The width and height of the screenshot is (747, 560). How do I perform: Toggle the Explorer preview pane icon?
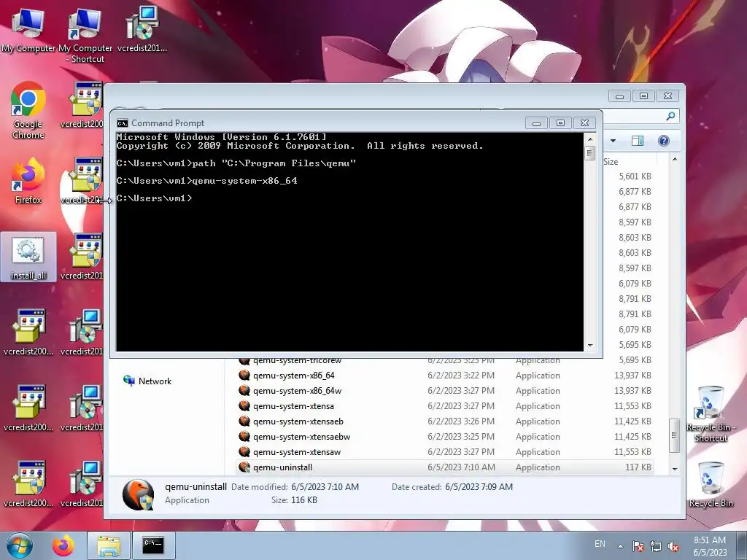[638, 141]
